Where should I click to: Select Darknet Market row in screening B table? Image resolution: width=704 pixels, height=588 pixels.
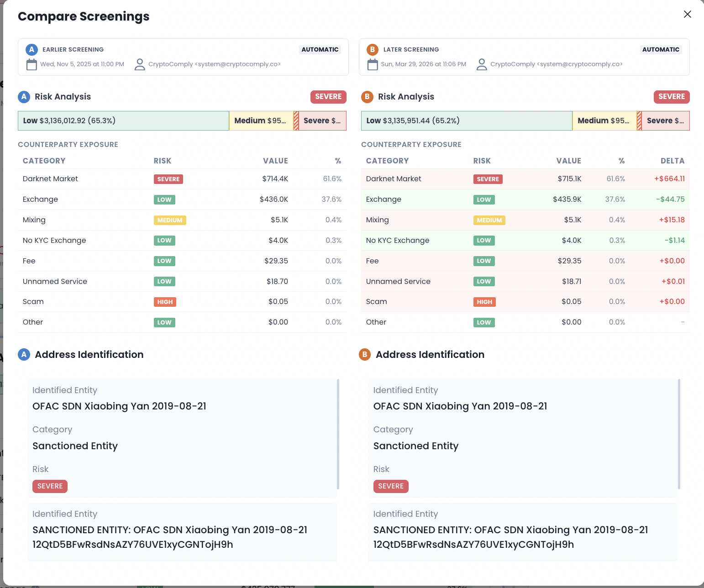point(525,179)
